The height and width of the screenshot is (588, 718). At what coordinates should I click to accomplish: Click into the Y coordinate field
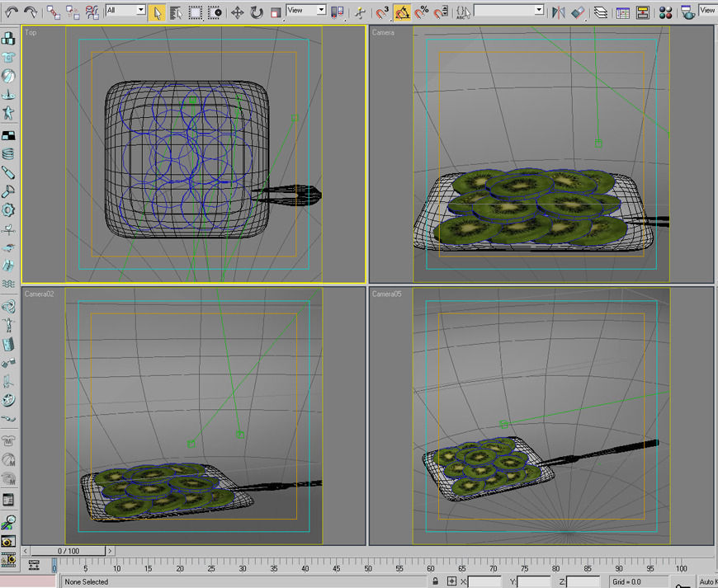click(533, 581)
